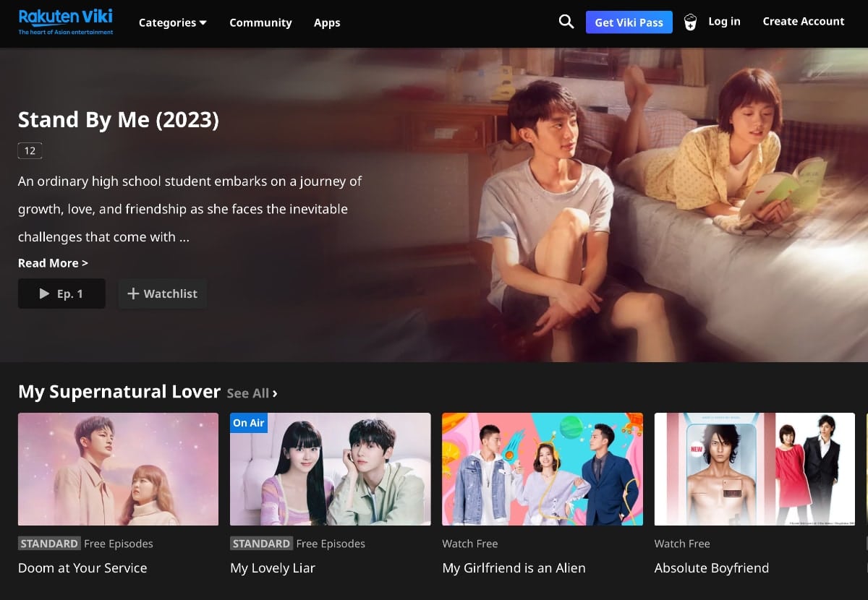Open My Girlfriend is an Alien thumbnail

(x=542, y=468)
